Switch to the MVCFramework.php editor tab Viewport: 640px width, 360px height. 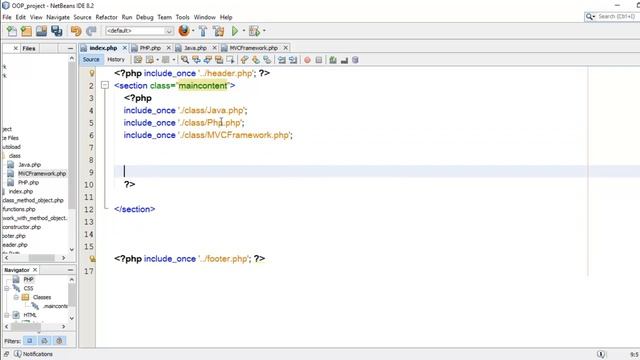(253, 48)
